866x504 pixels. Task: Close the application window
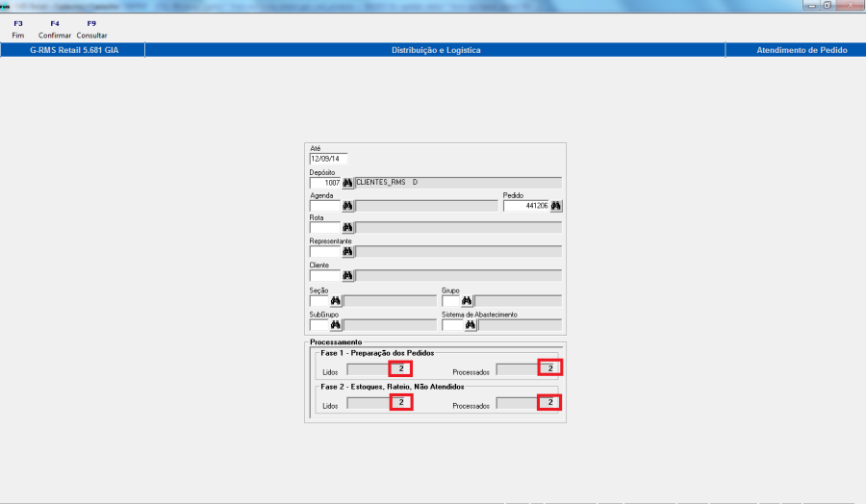coord(851,5)
